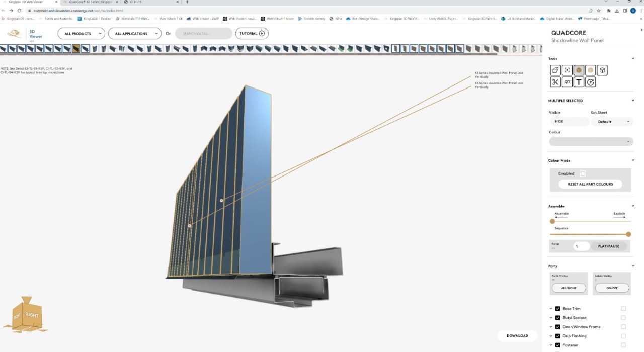The width and height of the screenshot is (644, 352).
Task: Click the orientation cube RIGHT face
Action: coord(32,315)
